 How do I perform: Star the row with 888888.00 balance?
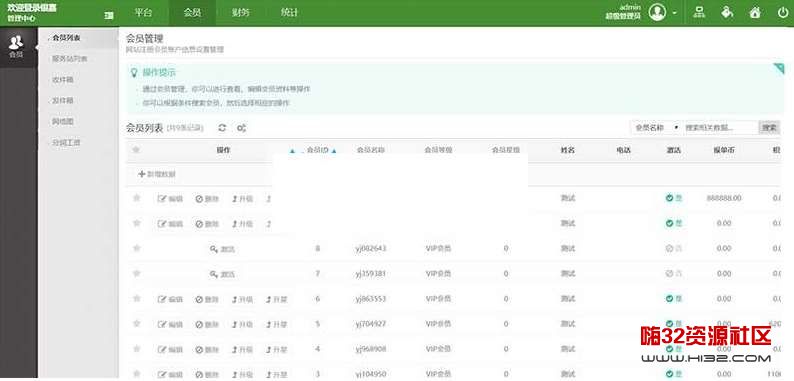click(136, 198)
